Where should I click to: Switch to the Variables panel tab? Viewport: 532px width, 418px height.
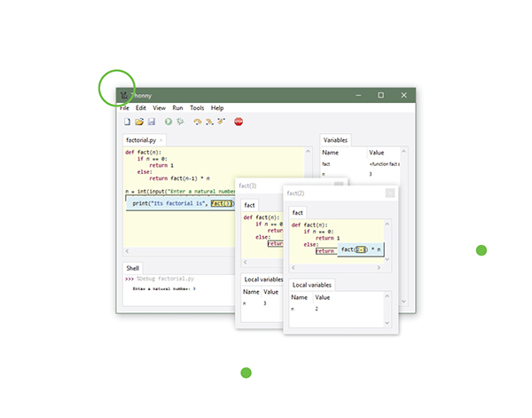pos(336,140)
